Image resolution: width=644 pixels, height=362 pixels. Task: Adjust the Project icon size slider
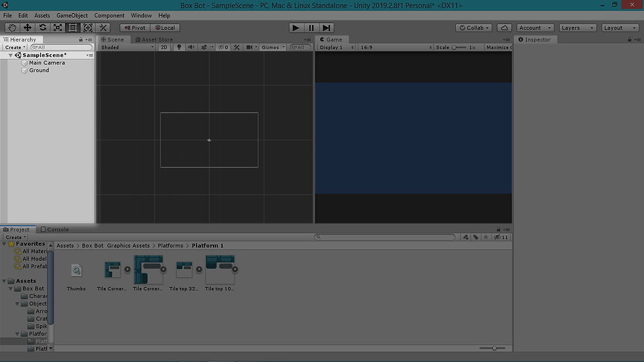pos(492,348)
